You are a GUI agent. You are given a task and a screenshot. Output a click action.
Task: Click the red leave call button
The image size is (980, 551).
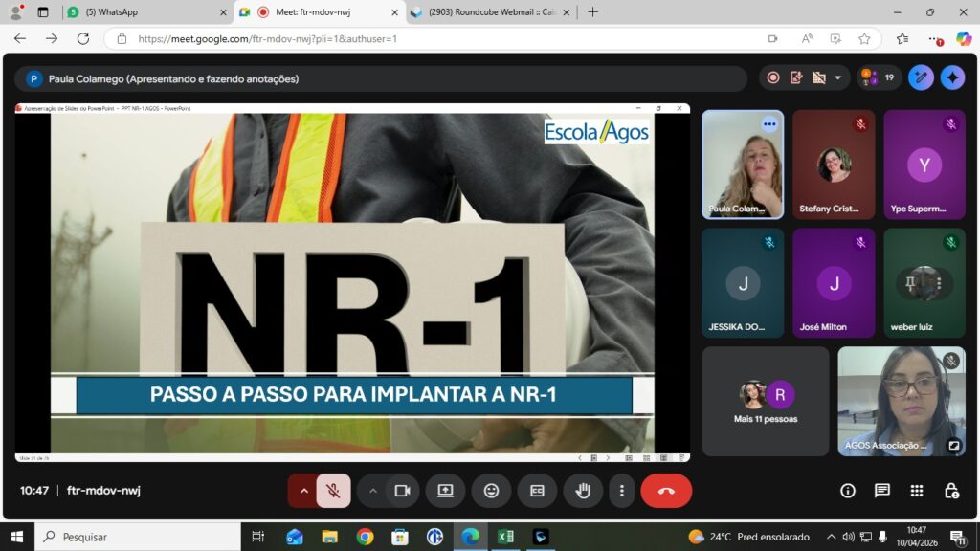click(x=666, y=491)
